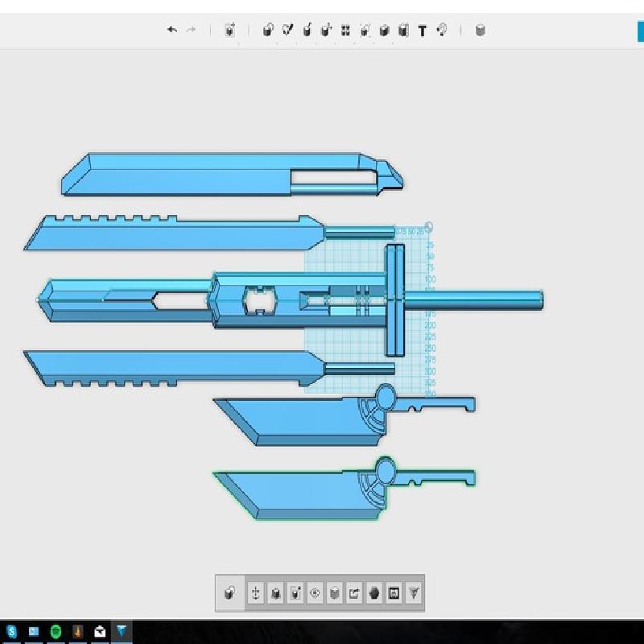Click the Undo arrow icon
This screenshot has width=644, height=644.
pos(172,30)
